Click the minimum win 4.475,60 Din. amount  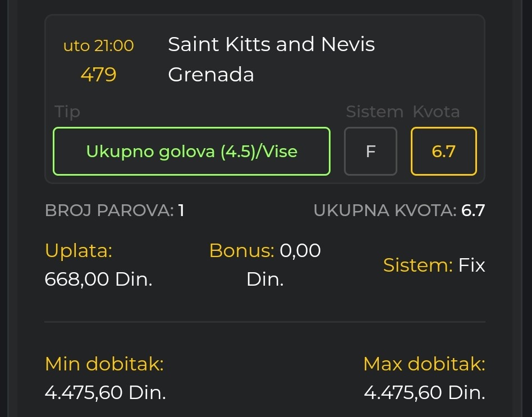(105, 392)
